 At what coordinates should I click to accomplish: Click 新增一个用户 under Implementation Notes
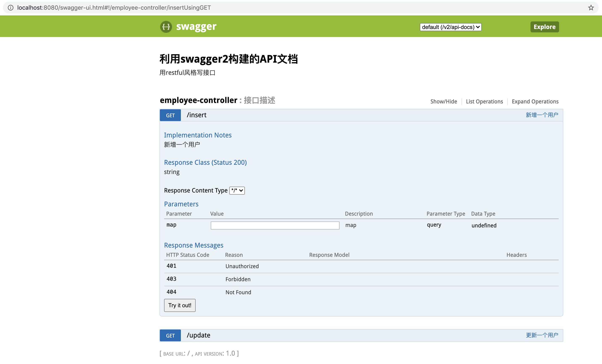point(182,145)
